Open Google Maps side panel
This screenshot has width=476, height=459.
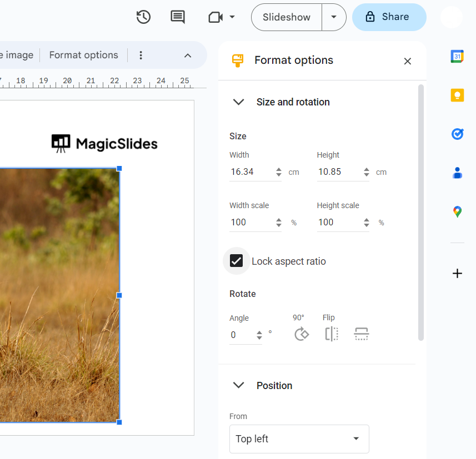457,211
